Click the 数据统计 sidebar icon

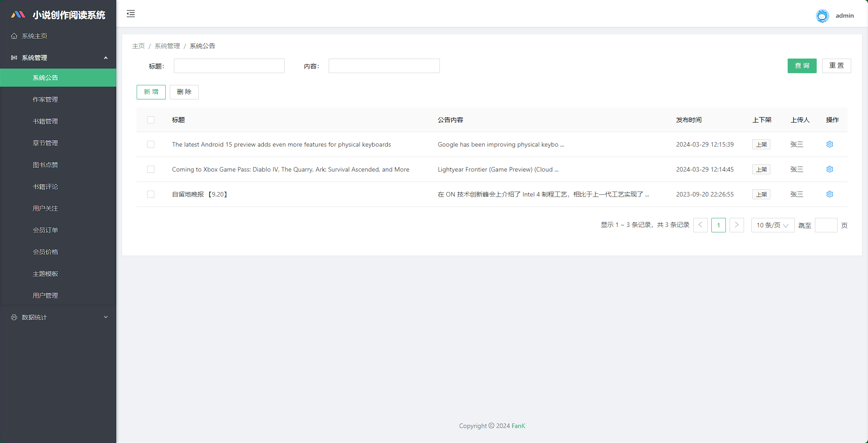pyautogui.click(x=13, y=317)
